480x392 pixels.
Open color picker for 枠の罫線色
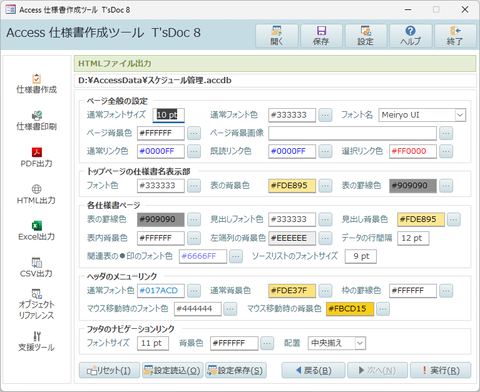pos(446,291)
